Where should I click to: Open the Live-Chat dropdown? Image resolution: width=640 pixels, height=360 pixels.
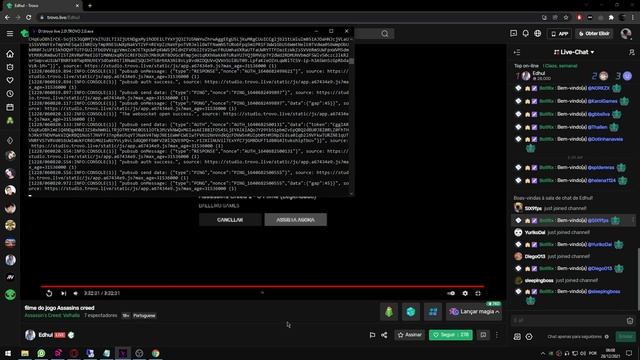pyautogui.click(x=574, y=52)
